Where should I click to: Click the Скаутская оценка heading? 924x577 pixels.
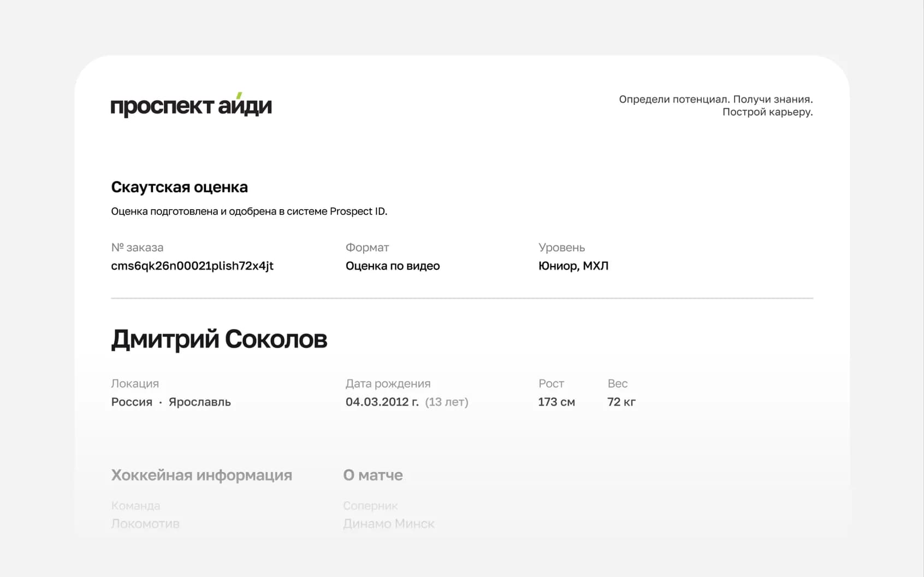[179, 187]
